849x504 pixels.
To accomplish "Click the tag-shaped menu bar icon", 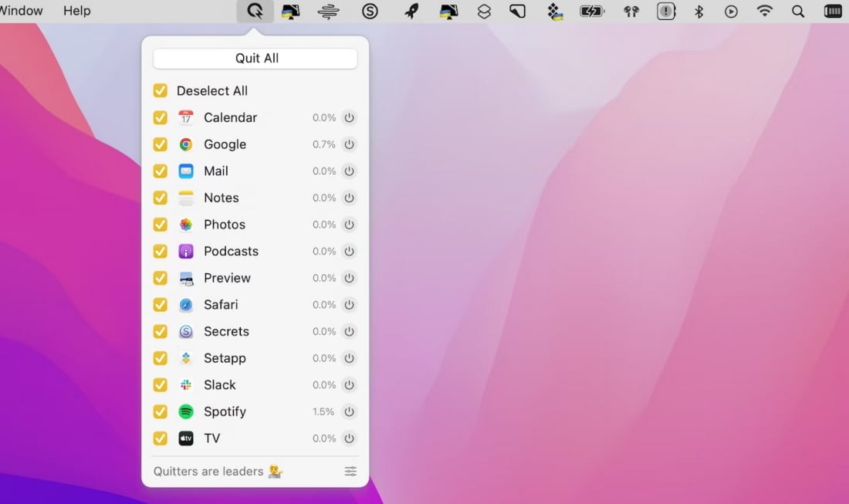I will tap(518, 11).
